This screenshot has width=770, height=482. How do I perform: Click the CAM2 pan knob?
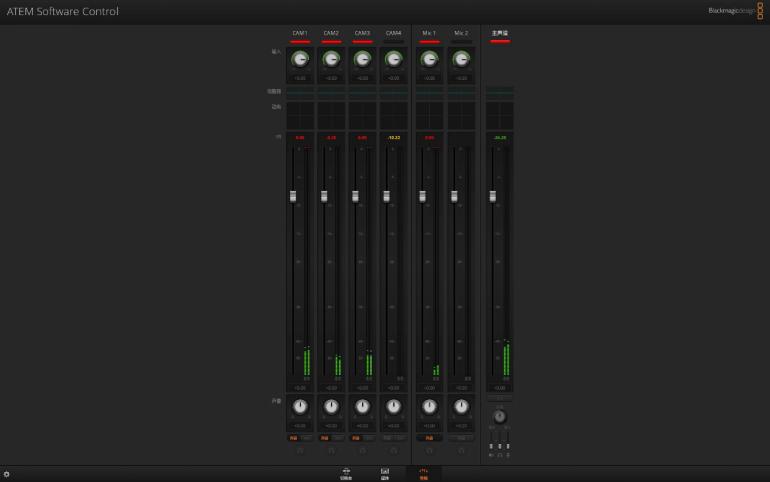tap(331, 407)
